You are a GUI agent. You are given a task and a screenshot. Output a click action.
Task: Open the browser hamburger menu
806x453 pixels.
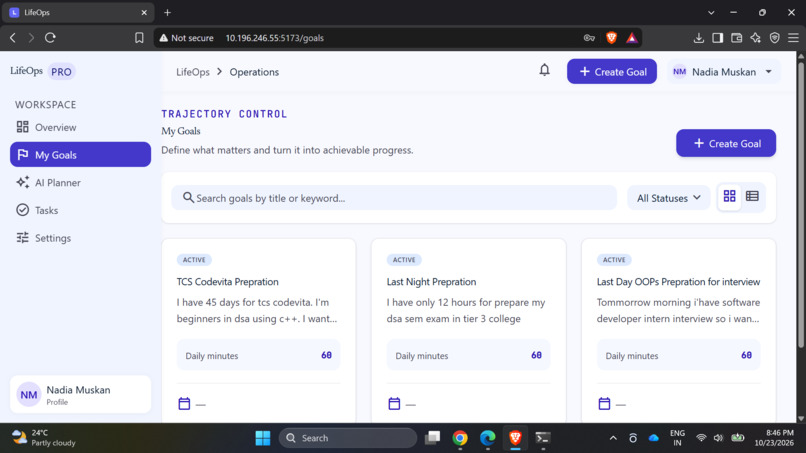pos(793,38)
